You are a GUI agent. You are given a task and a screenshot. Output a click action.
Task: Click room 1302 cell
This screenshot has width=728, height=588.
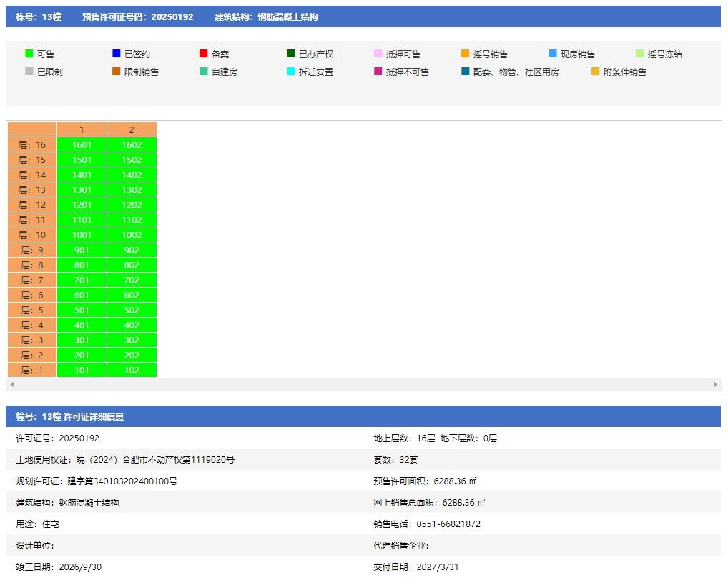(x=132, y=190)
